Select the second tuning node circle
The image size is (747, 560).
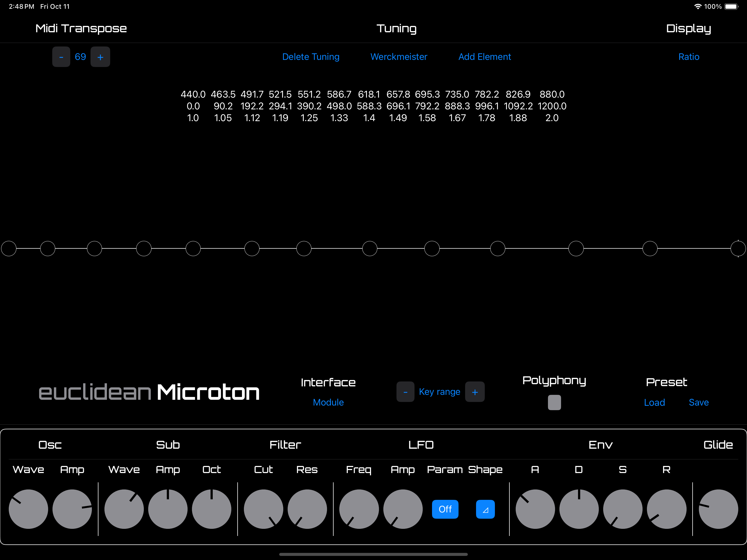tap(48, 249)
